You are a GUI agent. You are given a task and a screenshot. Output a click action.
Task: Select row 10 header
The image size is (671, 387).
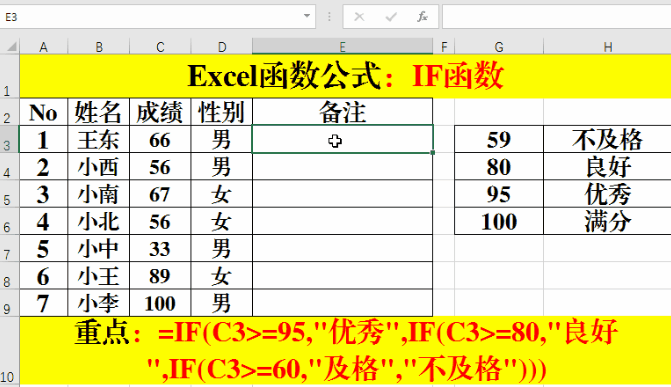click(9, 351)
